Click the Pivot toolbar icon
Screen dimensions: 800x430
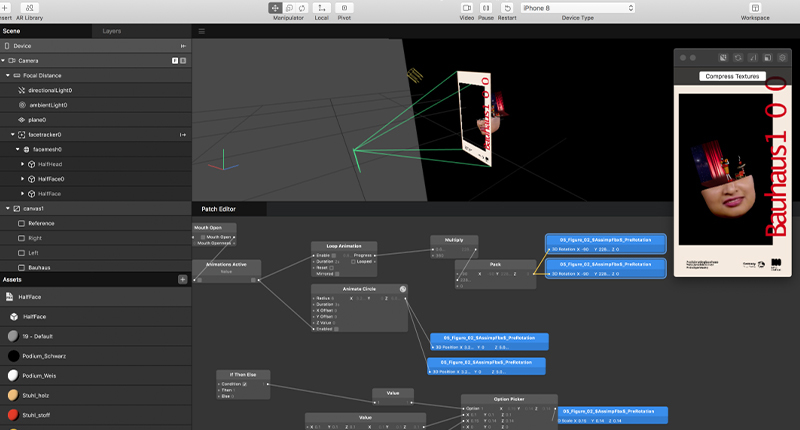click(344, 8)
